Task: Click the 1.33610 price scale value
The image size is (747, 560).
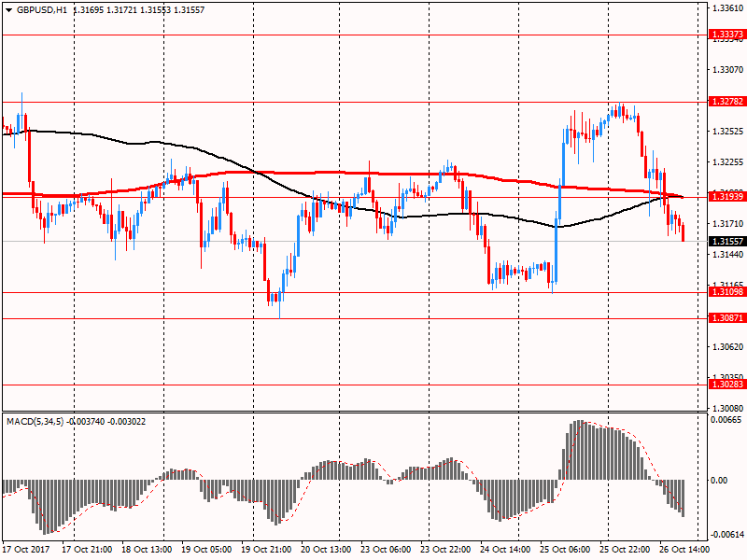Action: pos(727,8)
